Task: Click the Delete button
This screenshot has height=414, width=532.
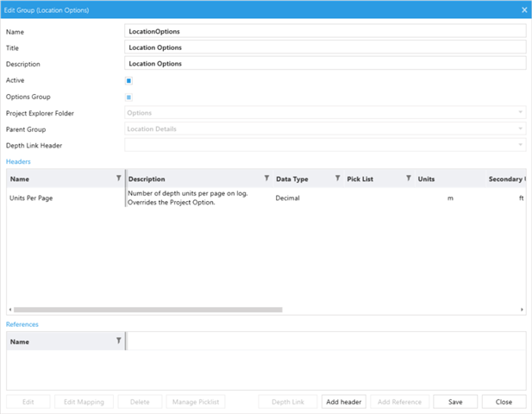Action: coord(140,402)
